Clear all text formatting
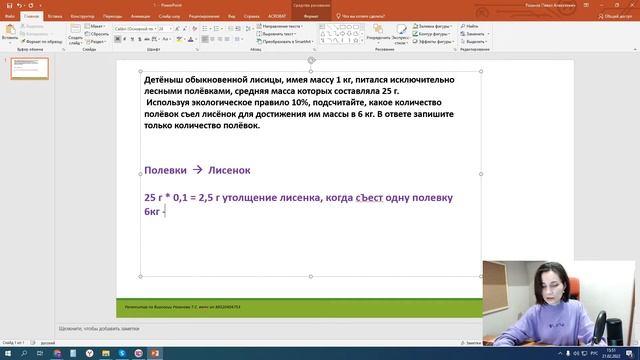 tap(195, 29)
